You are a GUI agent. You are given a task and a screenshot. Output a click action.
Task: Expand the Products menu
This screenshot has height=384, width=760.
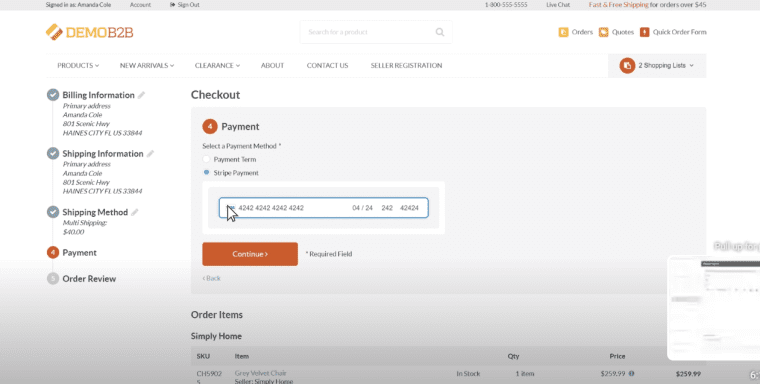point(78,65)
